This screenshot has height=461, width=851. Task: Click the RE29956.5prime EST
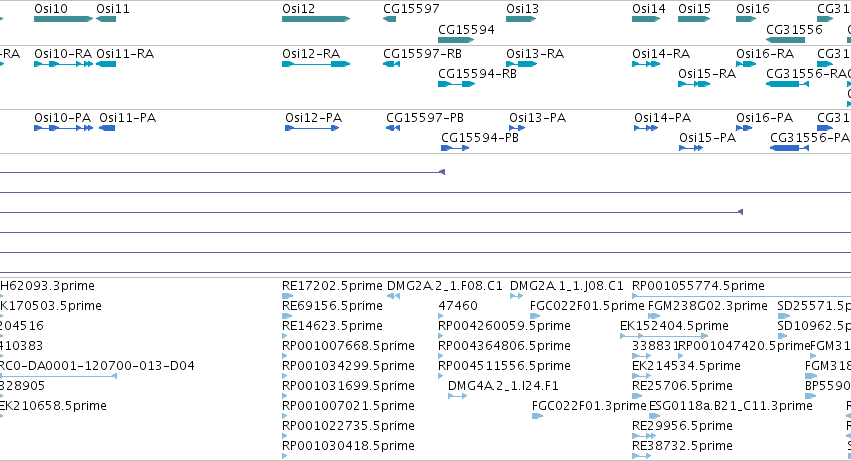coord(644,436)
